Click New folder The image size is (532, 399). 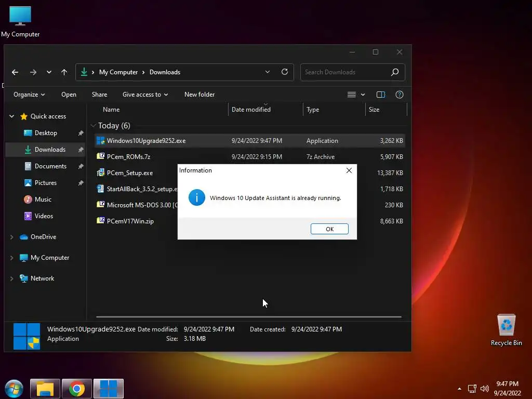pos(199,95)
